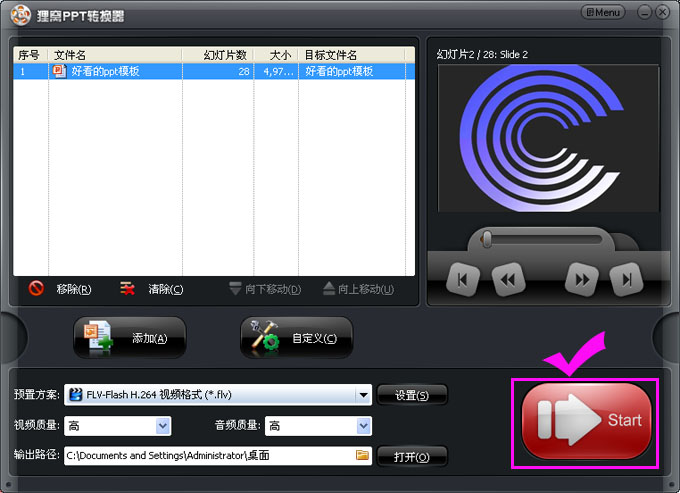Click the 文件名 column header
This screenshot has height=493, width=680.
(x=115, y=55)
